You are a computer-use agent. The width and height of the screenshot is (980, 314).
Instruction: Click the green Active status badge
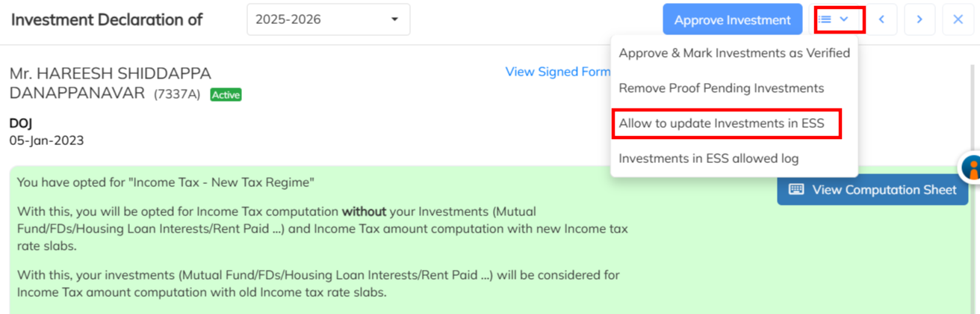click(x=226, y=95)
